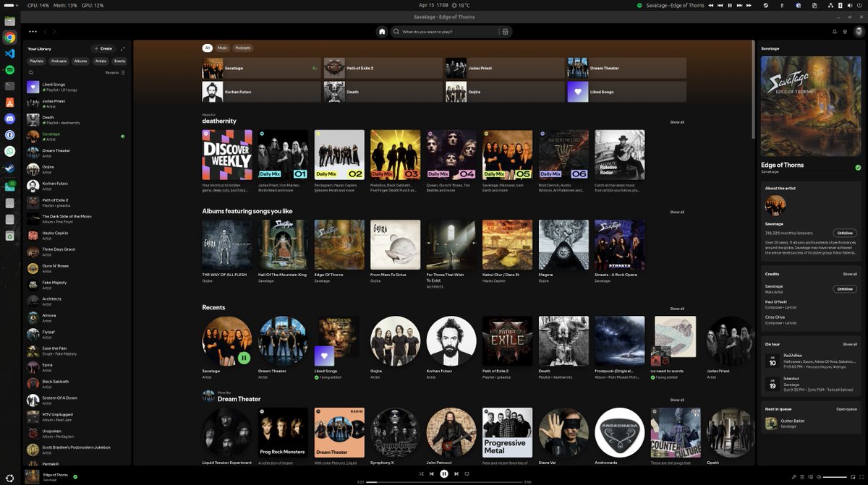Viewport: 868px width, 485px height.
Task: Open Gutter Ballet in Next in queue
Action: click(810, 424)
